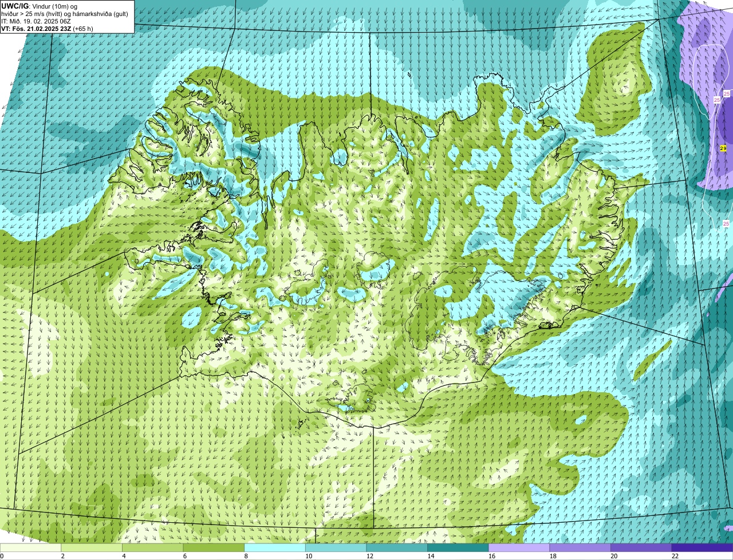733x560 pixels.
Task: Select the legend scale value "22"
Action: (675, 556)
